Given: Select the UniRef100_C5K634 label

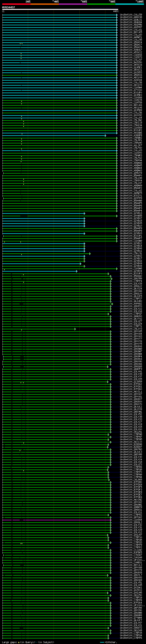Looking at the screenshot, I should (x=131, y=125).
